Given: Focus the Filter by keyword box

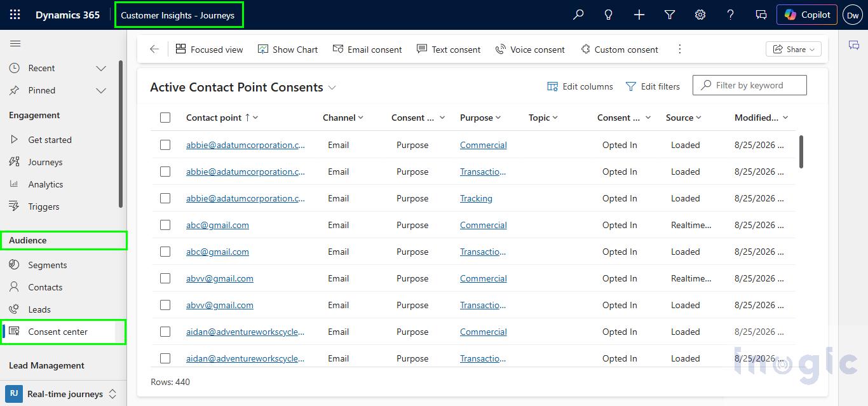Looking at the screenshot, I should coord(750,85).
